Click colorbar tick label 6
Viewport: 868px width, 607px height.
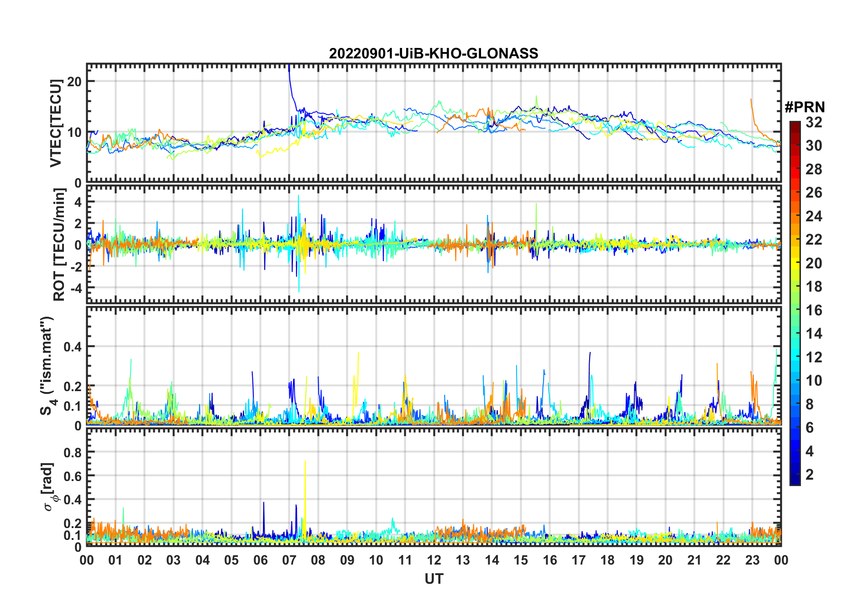[810, 428]
